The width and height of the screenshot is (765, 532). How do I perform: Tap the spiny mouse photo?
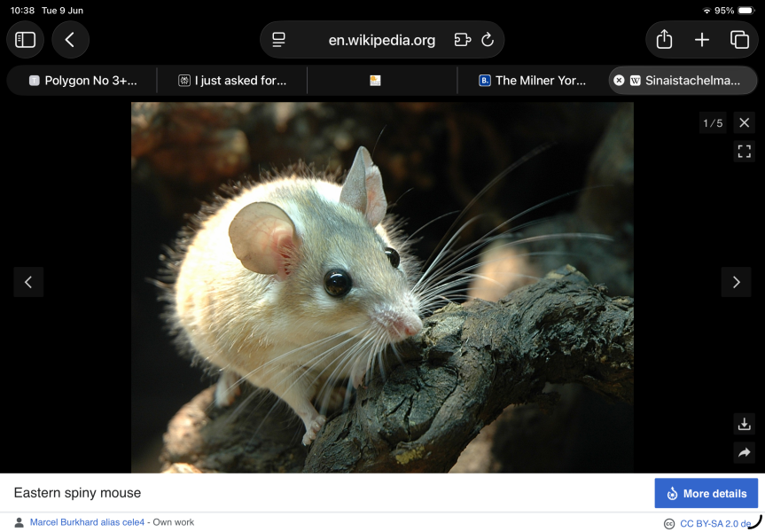[x=382, y=287]
